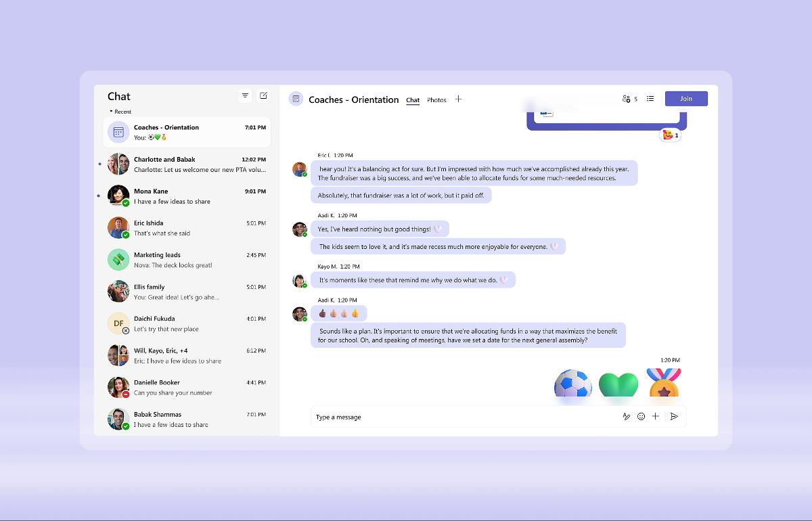Toggle Daichi Fukuda's offline status badge

click(x=125, y=330)
